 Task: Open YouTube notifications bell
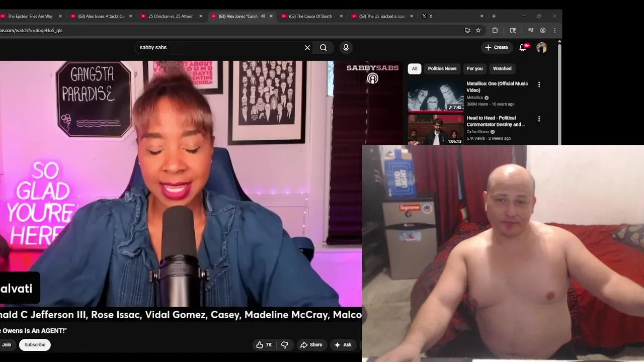pos(523,47)
